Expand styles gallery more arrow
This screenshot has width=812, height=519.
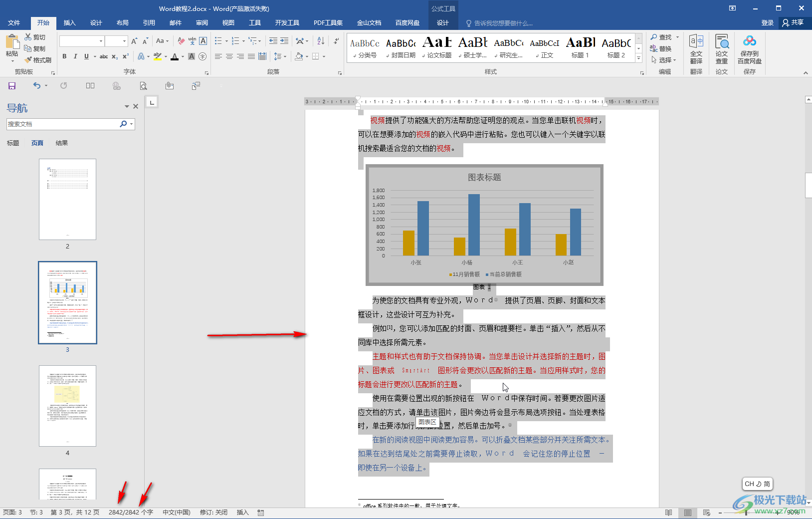(x=638, y=58)
